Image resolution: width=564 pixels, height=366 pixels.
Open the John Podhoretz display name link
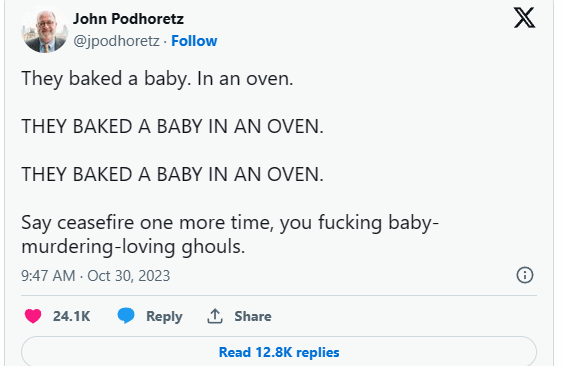128,19
